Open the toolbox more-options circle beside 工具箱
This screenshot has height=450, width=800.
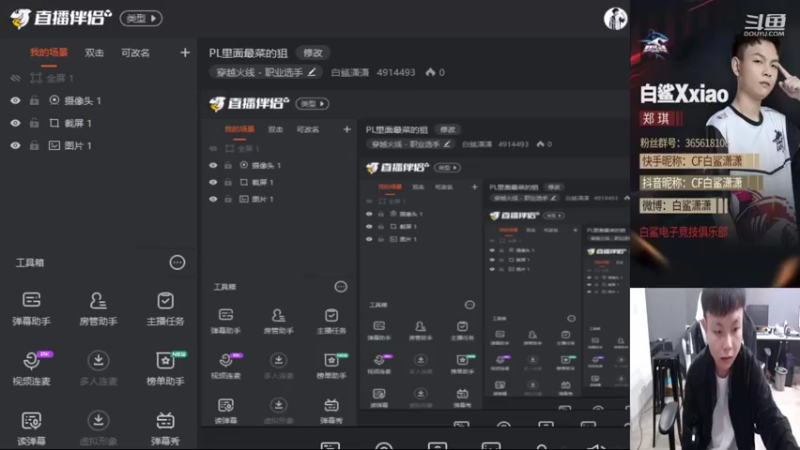(177, 263)
